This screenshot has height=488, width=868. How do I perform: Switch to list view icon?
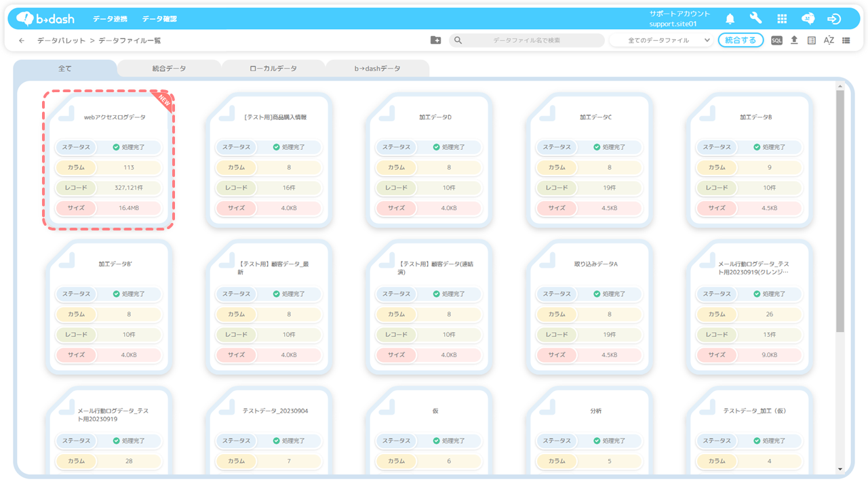[846, 41]
